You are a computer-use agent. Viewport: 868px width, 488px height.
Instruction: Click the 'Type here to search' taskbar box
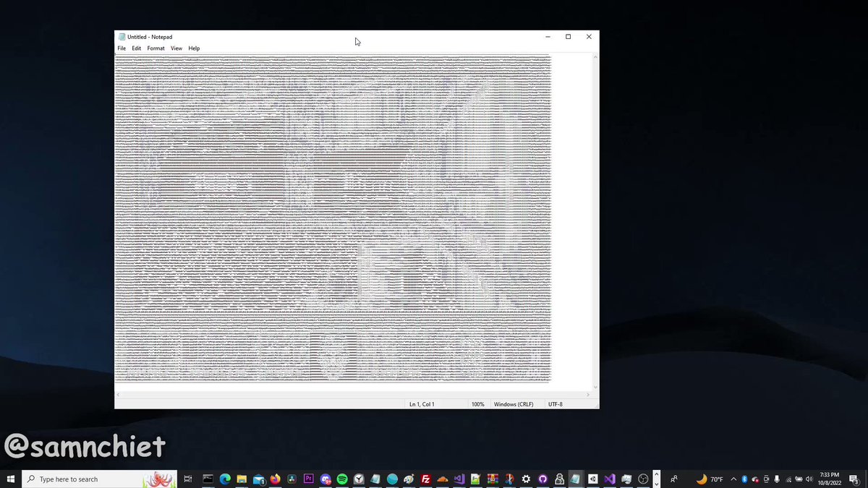100,479
